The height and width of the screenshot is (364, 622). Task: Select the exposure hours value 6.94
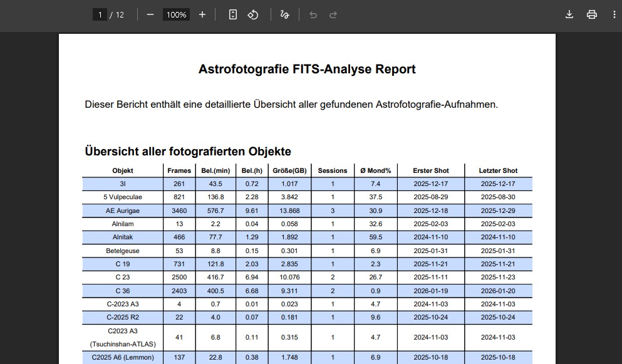pos(252,278)
